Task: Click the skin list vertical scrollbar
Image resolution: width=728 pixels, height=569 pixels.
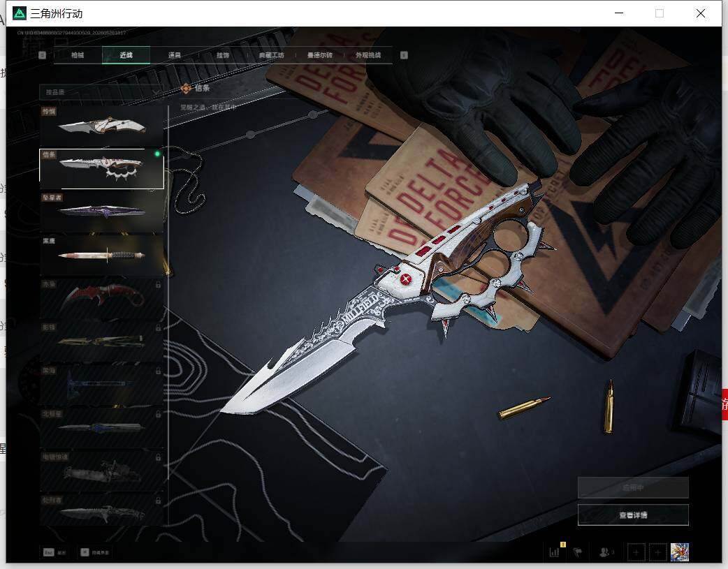Action: point(168,293)
